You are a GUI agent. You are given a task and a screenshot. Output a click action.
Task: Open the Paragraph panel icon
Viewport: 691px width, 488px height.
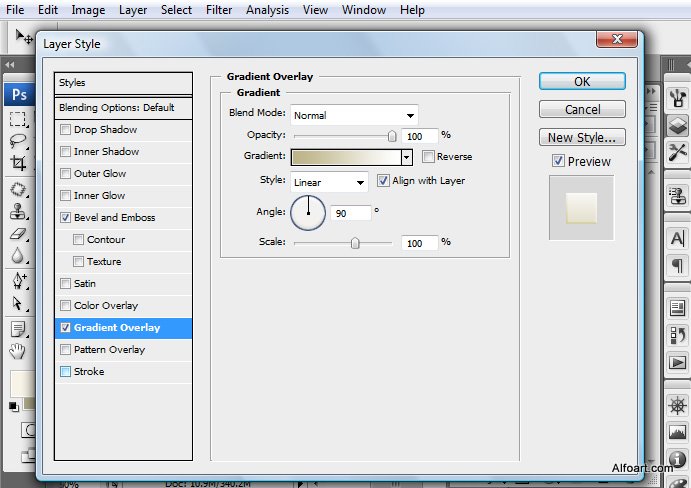[x=677, y=265]
